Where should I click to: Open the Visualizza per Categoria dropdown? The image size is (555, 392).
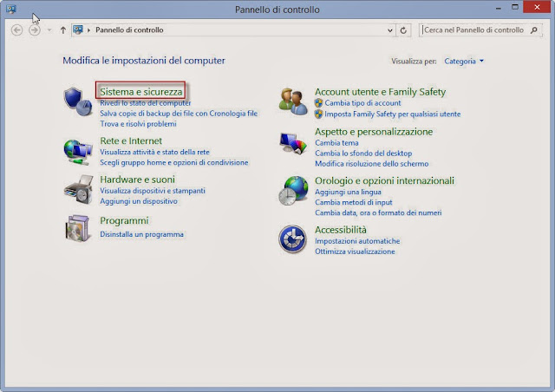tap(464, 62)
